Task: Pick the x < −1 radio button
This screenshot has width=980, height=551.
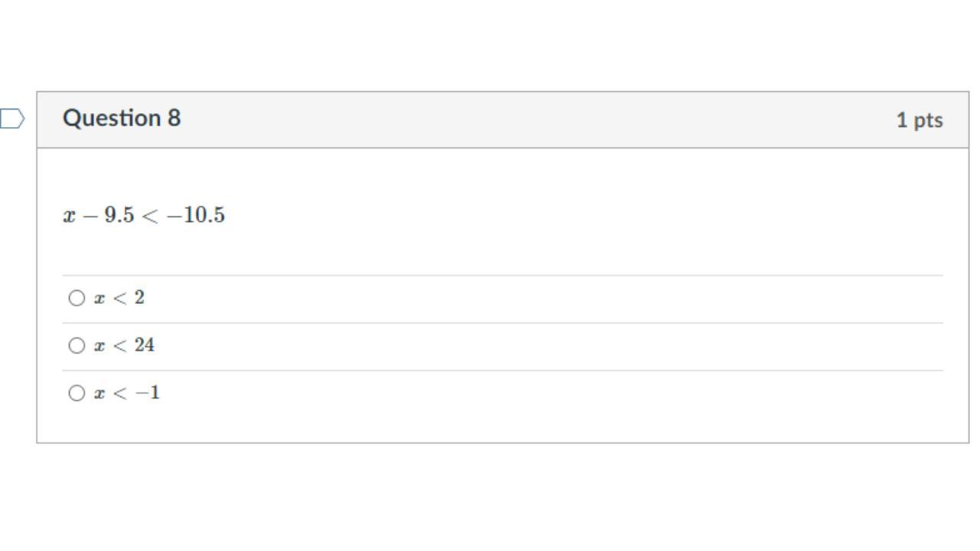Action: coord(77,393)
